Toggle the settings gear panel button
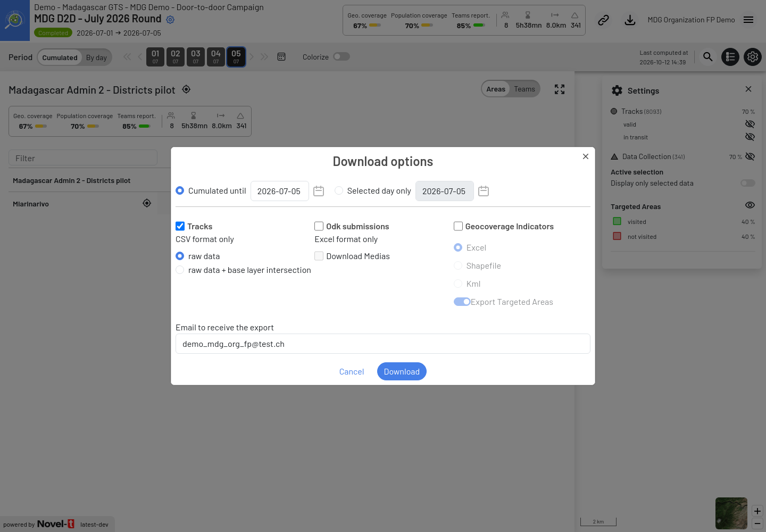 753,57
